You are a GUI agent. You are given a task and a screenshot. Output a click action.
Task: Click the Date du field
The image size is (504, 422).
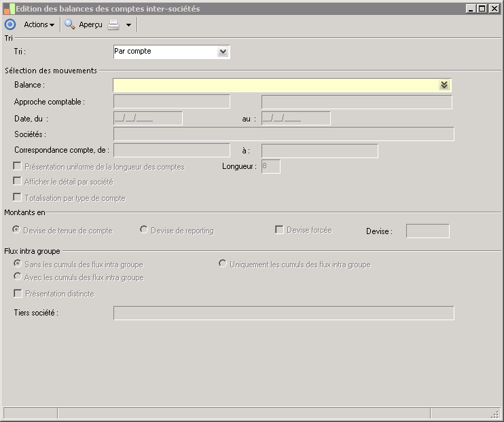point(148,118)
